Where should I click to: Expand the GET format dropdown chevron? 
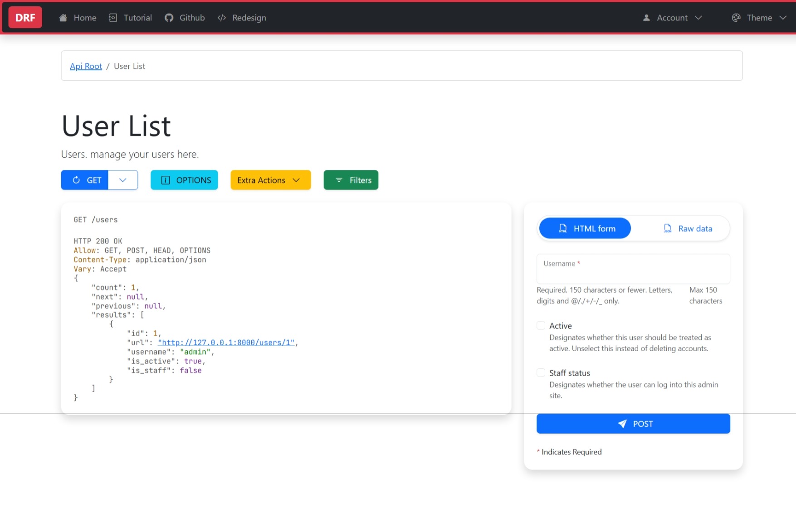[x=123, y=180]
